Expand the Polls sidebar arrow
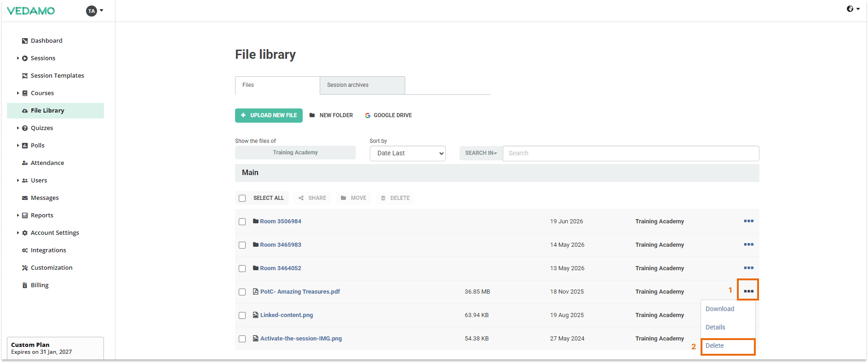868x363 pixels. [18, 146]
